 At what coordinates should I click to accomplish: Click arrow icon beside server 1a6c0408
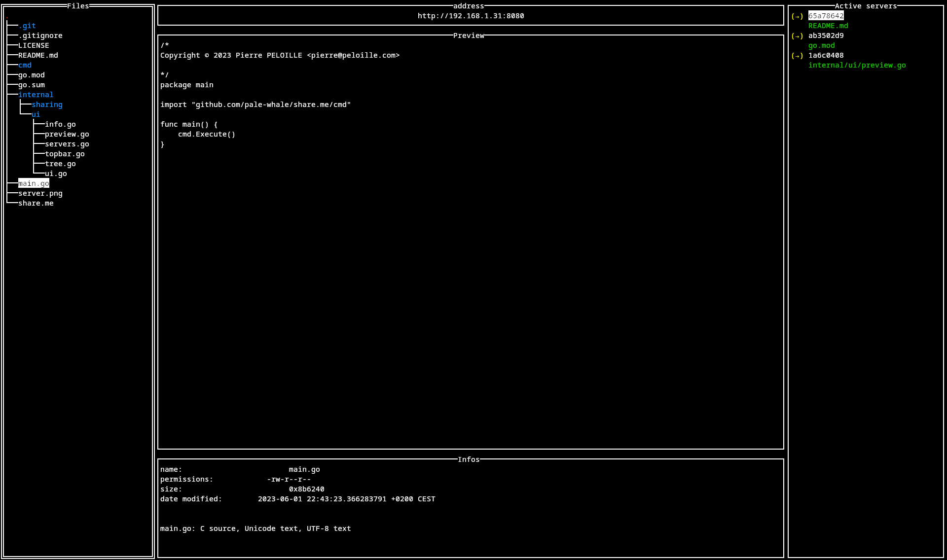tap(797, 56)
